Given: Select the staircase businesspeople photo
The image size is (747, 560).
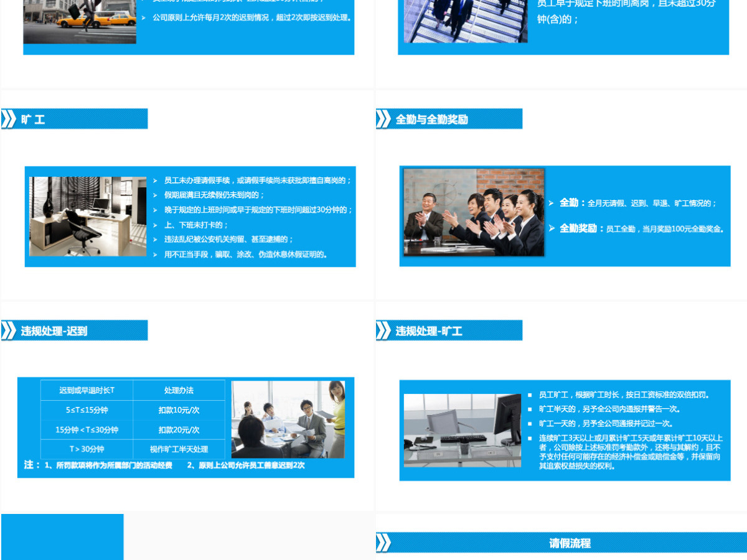Looking at the screenshot, I should click(x=466, y=21).
